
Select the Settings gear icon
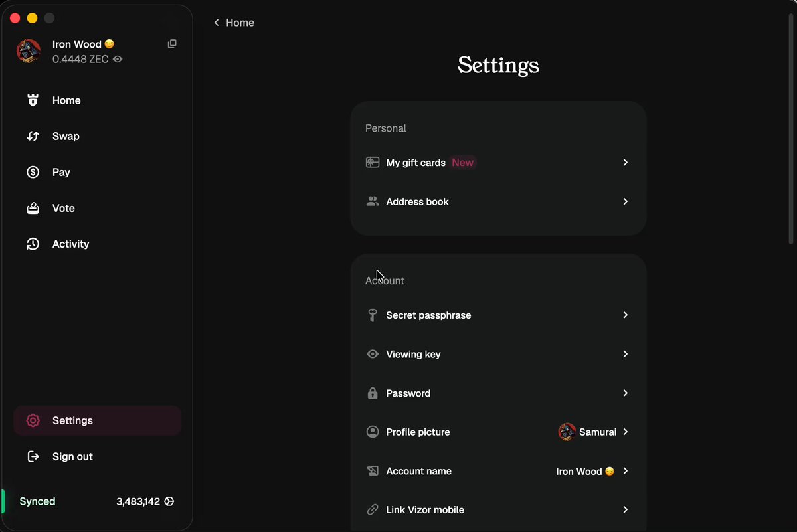coord(33,420)
